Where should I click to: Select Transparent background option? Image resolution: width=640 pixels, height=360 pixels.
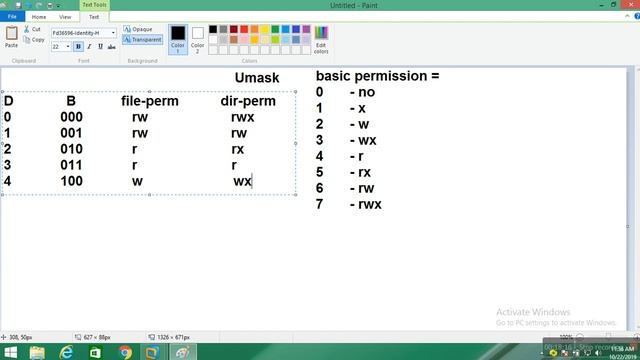pyautogui.click(x=142, y=39)
